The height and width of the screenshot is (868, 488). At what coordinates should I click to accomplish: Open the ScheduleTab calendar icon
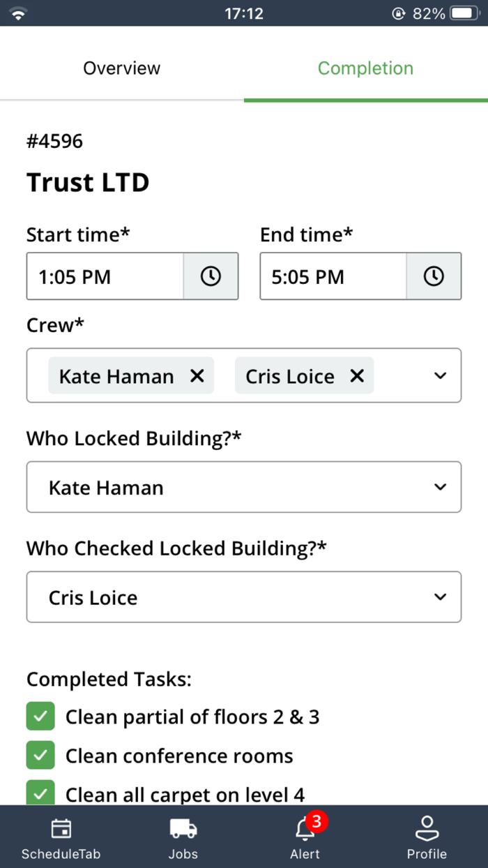pos(61,829)
